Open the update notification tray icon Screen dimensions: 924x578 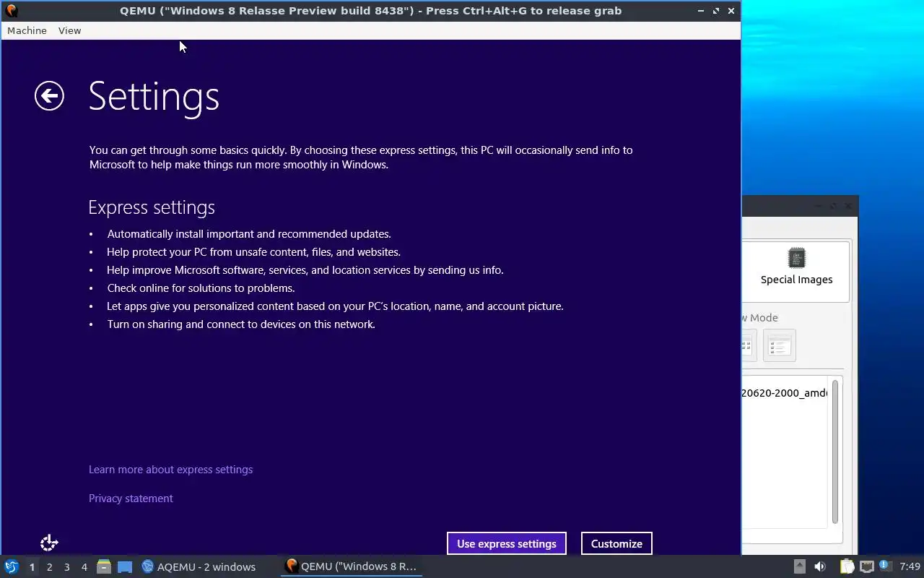(x=884, y=566)
